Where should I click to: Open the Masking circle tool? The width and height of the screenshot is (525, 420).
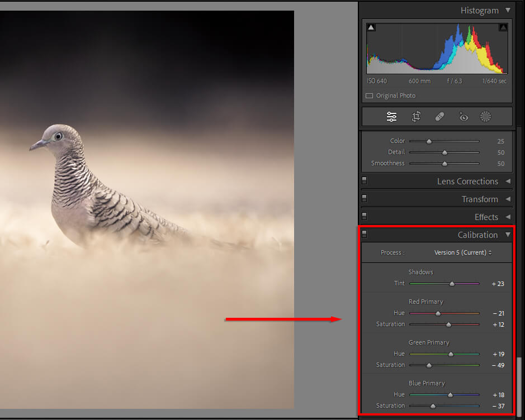click(x=486, y=117)
